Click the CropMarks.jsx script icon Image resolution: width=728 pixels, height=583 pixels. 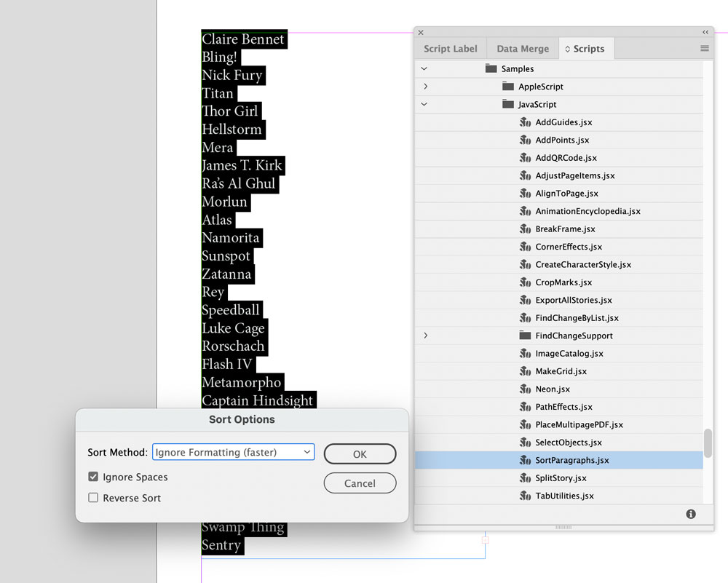pyautogui.click(x=525, y=282)
